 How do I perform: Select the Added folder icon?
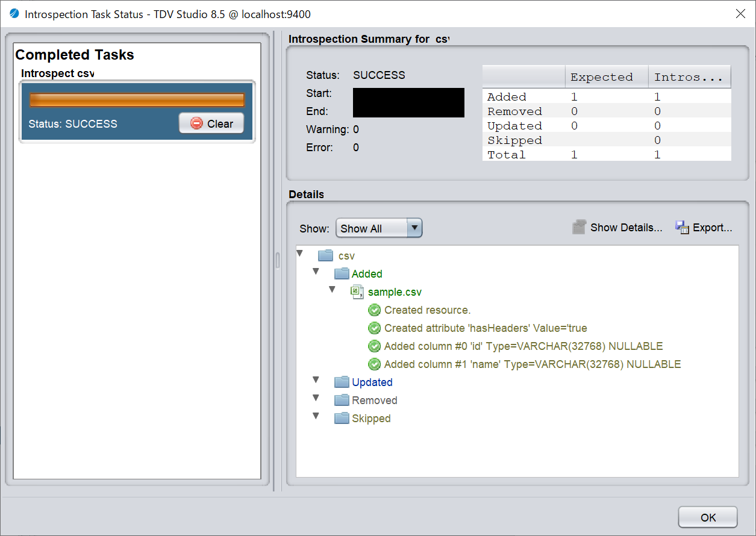(x=342, y=273)
